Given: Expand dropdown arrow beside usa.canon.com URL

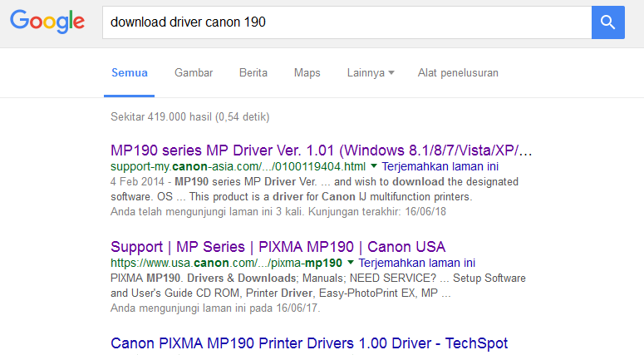Looking at the screenshot, I should click(351, 262).
